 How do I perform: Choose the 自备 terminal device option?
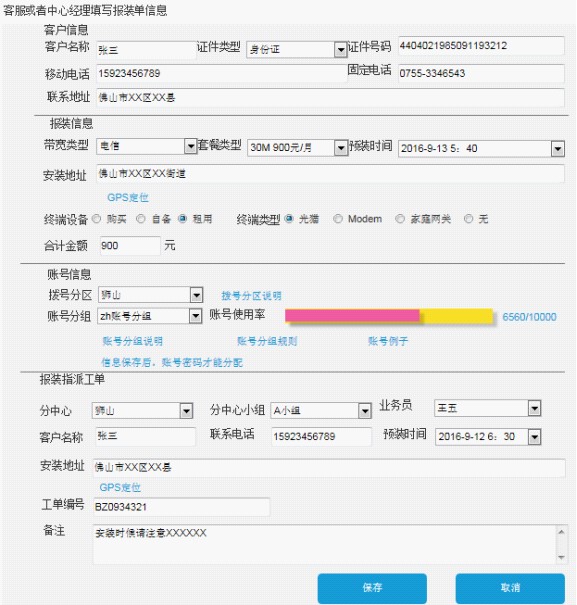(141, 219)
